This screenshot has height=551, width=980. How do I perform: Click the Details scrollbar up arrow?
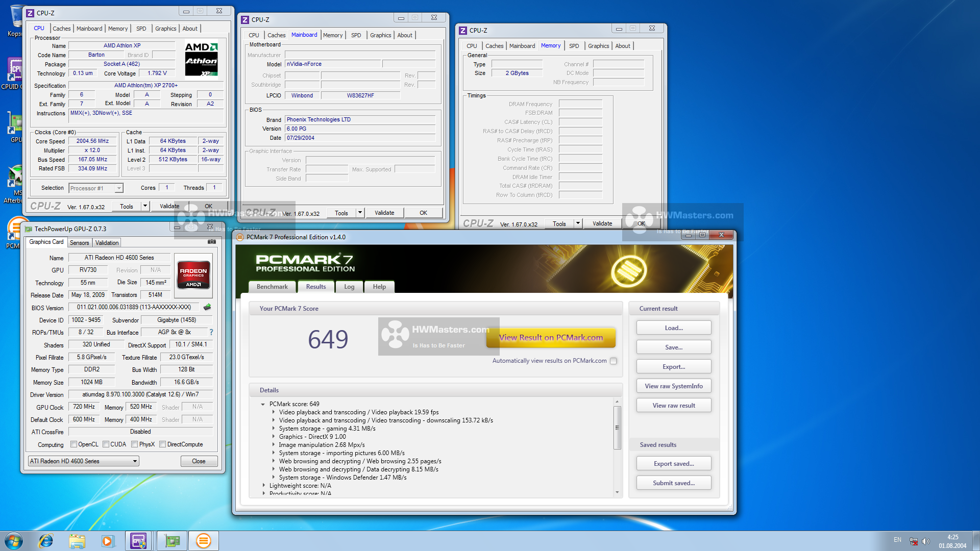tap(617, 402)
